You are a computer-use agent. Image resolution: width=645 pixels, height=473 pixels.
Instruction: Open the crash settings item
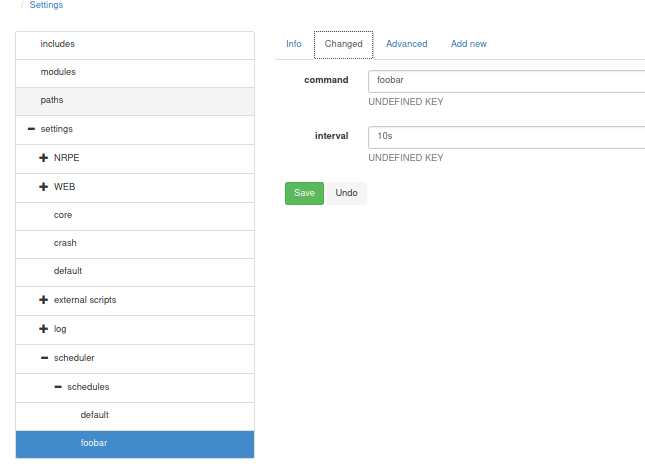(x=65, y=243)
